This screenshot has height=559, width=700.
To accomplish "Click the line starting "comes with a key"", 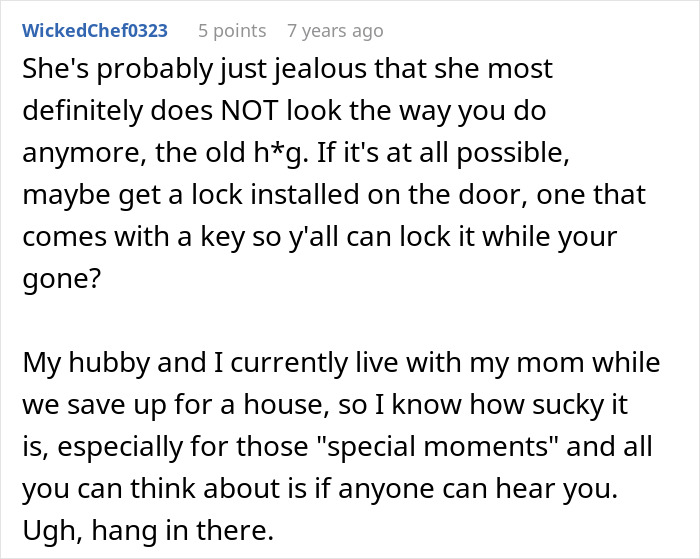I will [x=320, y=237].
